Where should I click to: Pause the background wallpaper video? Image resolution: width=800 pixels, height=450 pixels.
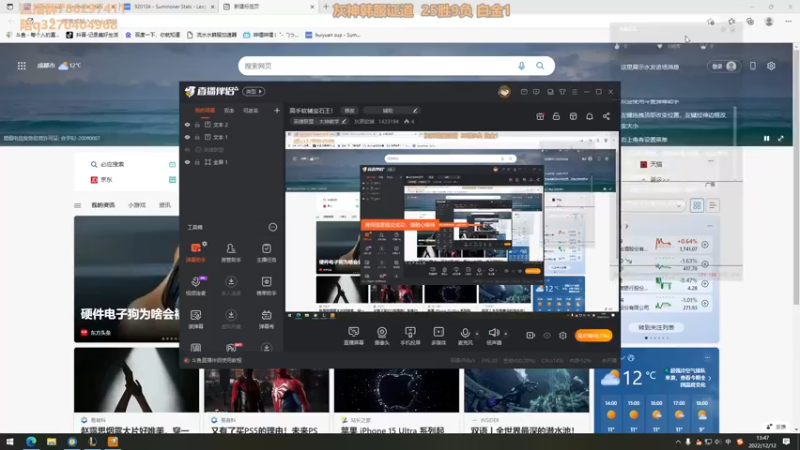pyautogui.click(x=766, y=138)
